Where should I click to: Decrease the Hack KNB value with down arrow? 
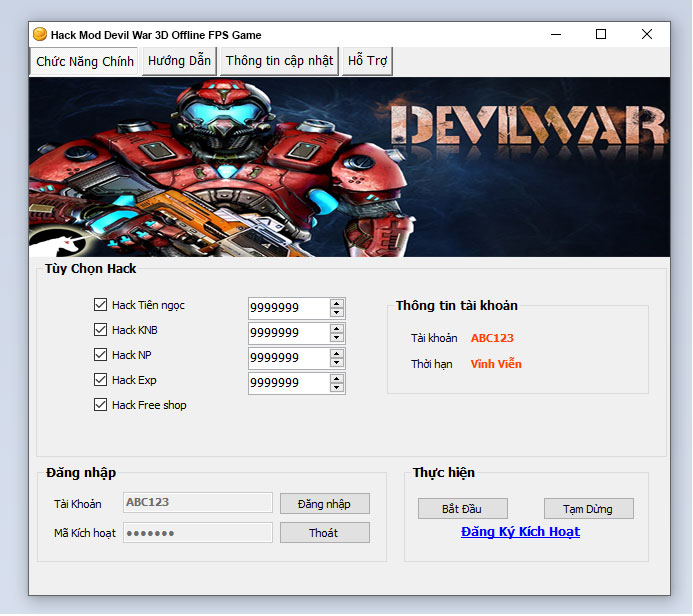pyautogui.click(x=337, y=338)
